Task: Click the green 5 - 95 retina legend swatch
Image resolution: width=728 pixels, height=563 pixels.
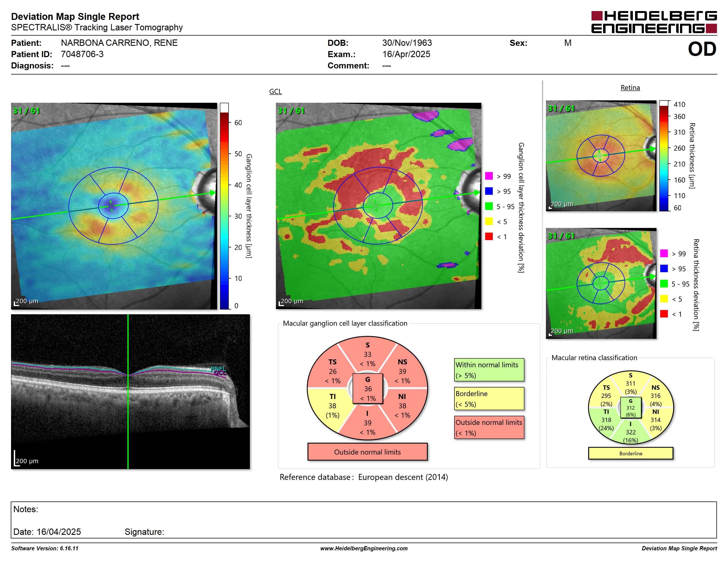Action: [664, 283]
